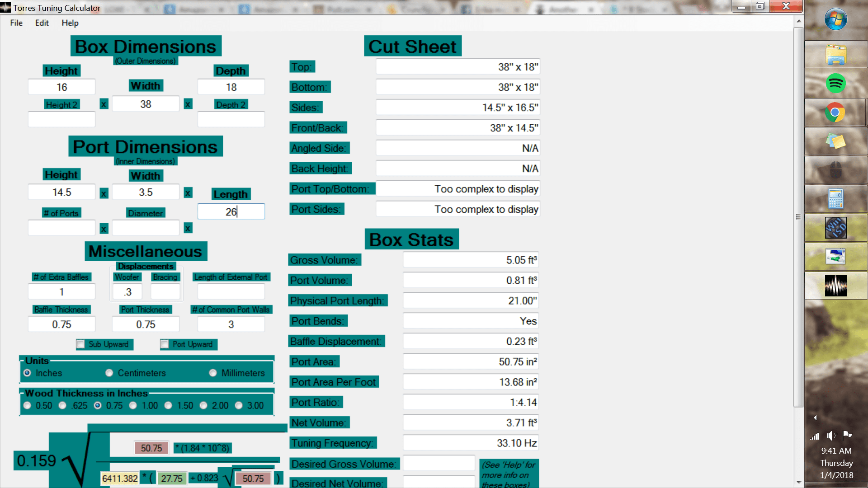Select .625 wood thickness
Screen dimensions: 868x488
62,405
